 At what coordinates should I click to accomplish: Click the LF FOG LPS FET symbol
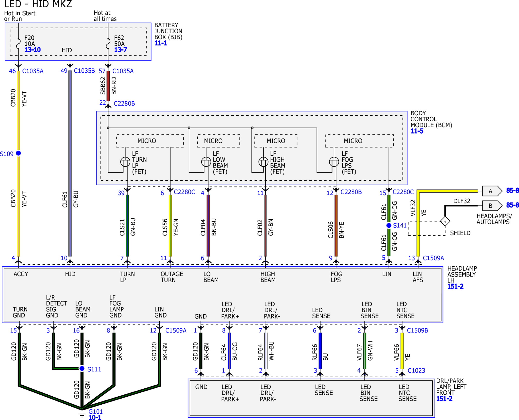tap(334, 162)
